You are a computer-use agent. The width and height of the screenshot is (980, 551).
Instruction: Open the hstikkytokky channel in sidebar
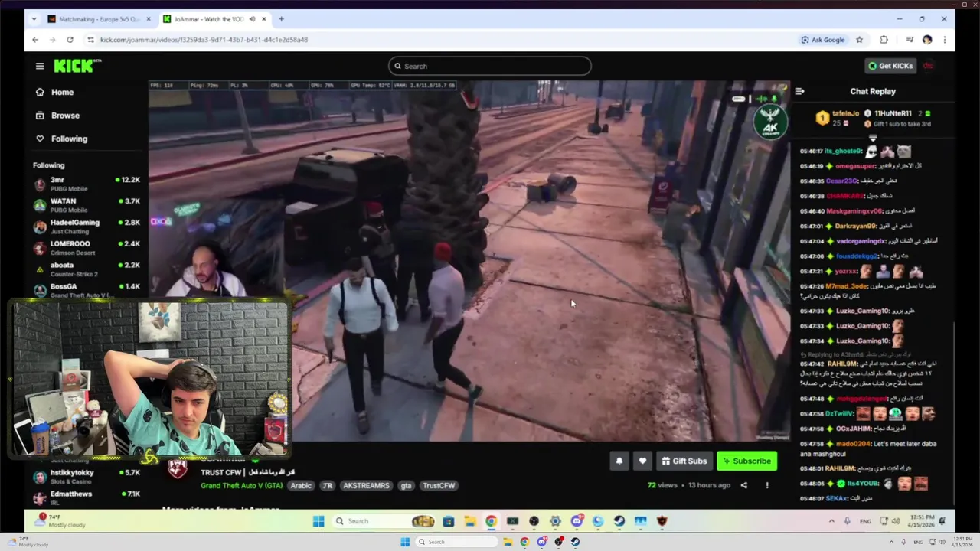[x=87, y=477]
